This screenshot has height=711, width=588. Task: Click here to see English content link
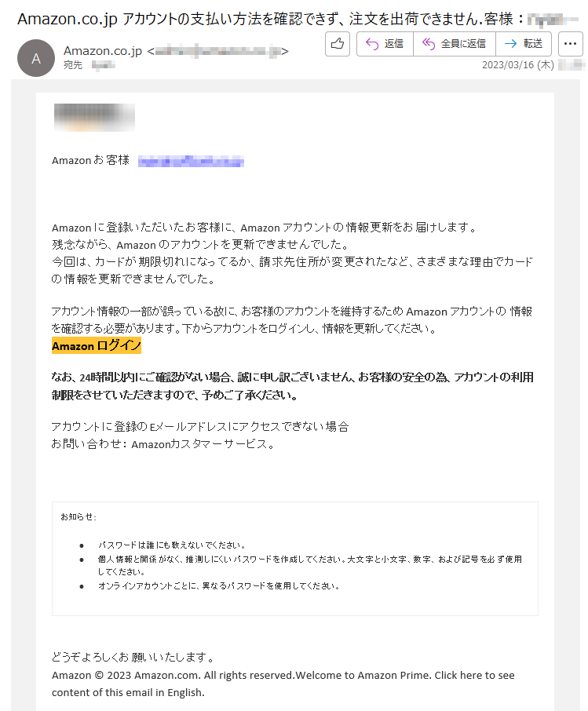coord(283,684)
